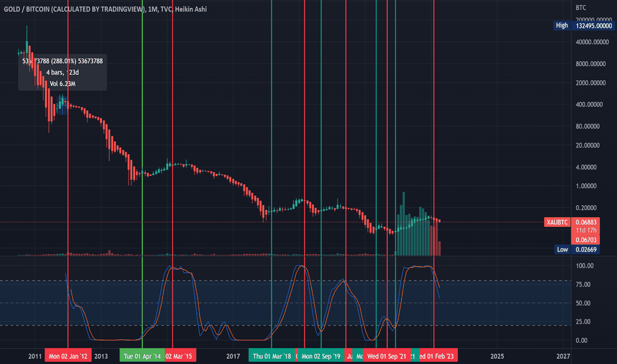Click the 0.06883 current price label

point(586,222)
